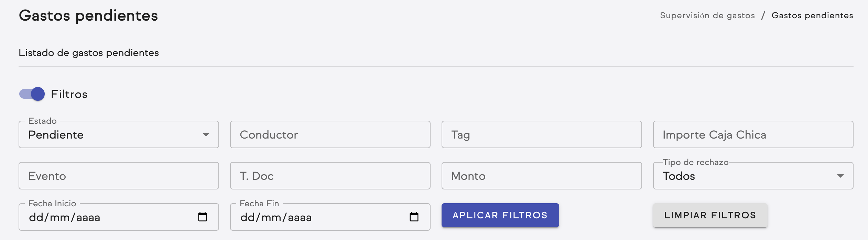
Task: Open the calendar picker for Fecha Fin
Action: 414,217
